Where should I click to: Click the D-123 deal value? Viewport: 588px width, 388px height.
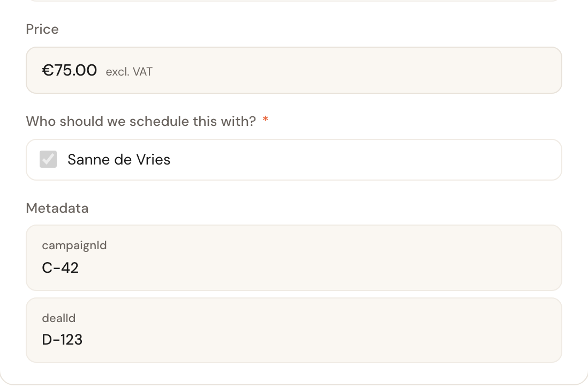pyautogui.click(x=62, y=340)
